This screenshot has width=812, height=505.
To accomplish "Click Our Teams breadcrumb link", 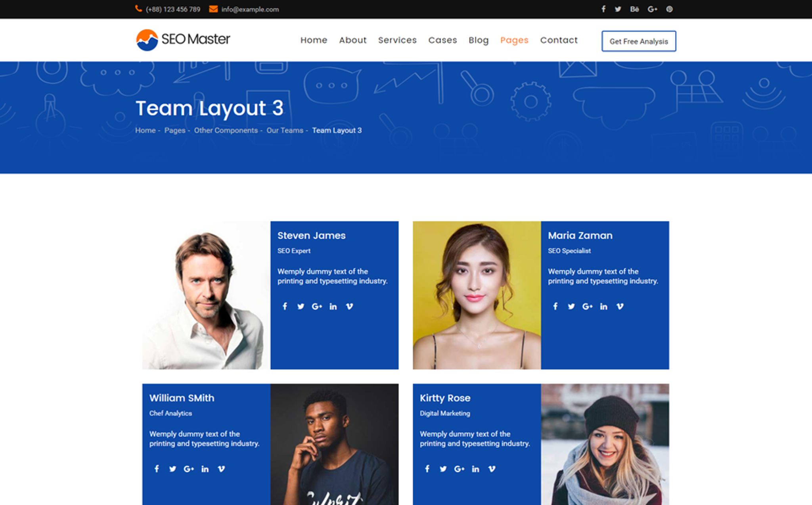I will coord(285,131).
